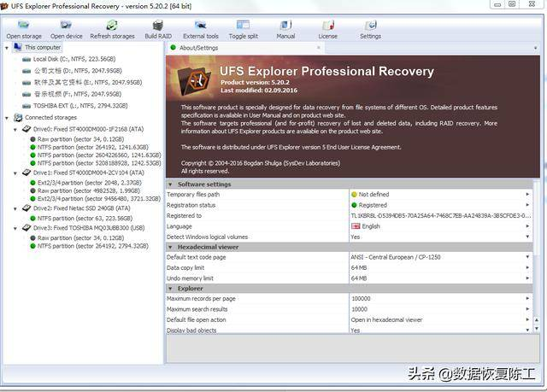Click the settings scrollbar down arrow
This screenshot has width=547, height=392.
click(537, 328)
